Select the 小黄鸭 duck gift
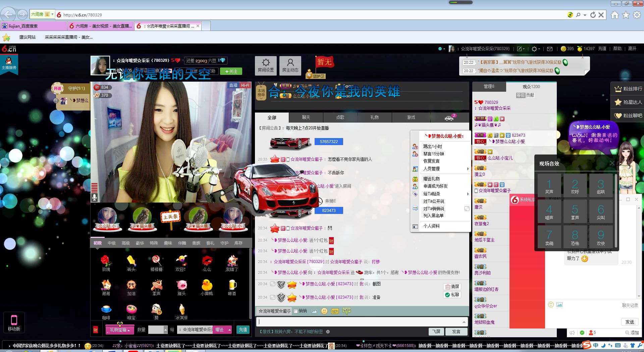This screenshot has width=644, height=352. [x=207, y=288]
